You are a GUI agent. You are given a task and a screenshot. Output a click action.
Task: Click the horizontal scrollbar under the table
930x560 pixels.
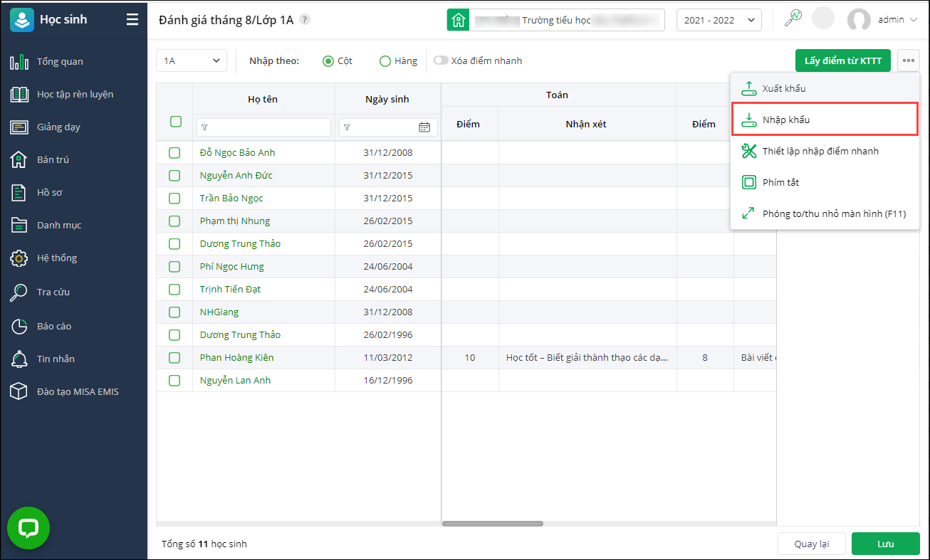click(493, 524)
